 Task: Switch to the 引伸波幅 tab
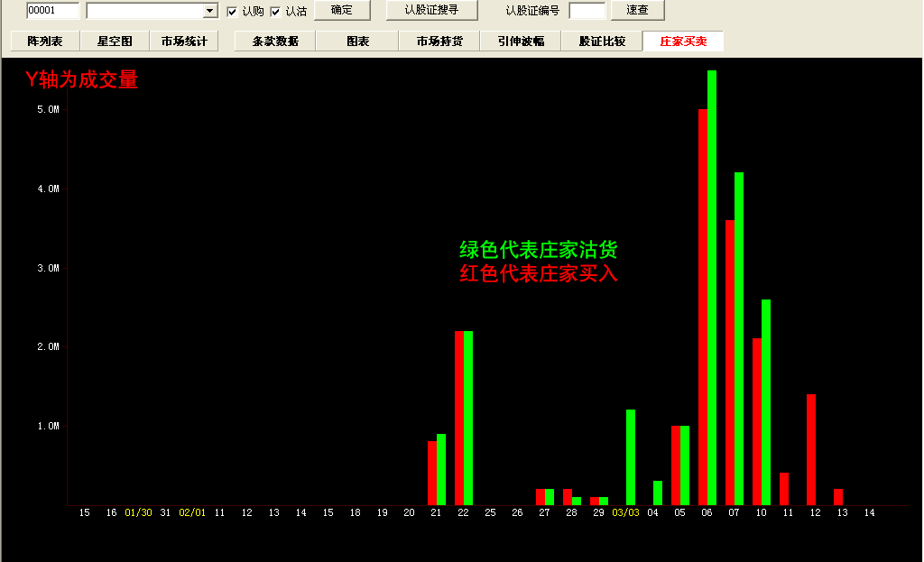click(x=521, y=41)
